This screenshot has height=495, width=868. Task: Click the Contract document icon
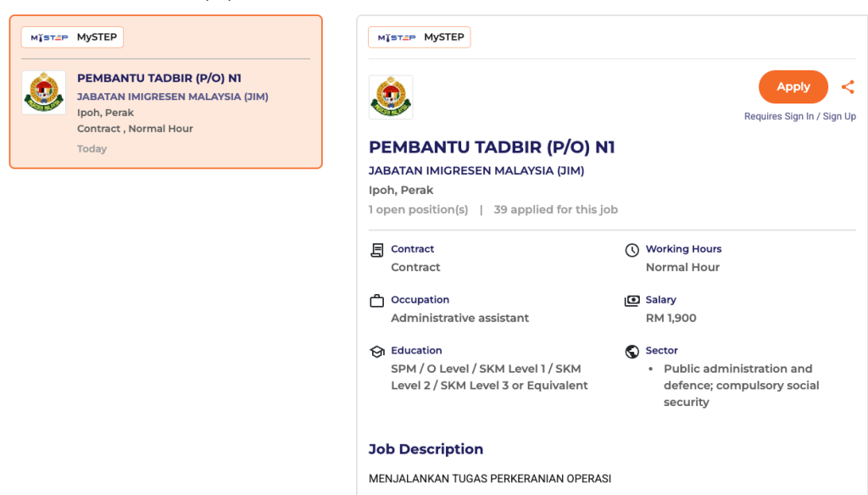pyautogui.click(x=377, y=250)
